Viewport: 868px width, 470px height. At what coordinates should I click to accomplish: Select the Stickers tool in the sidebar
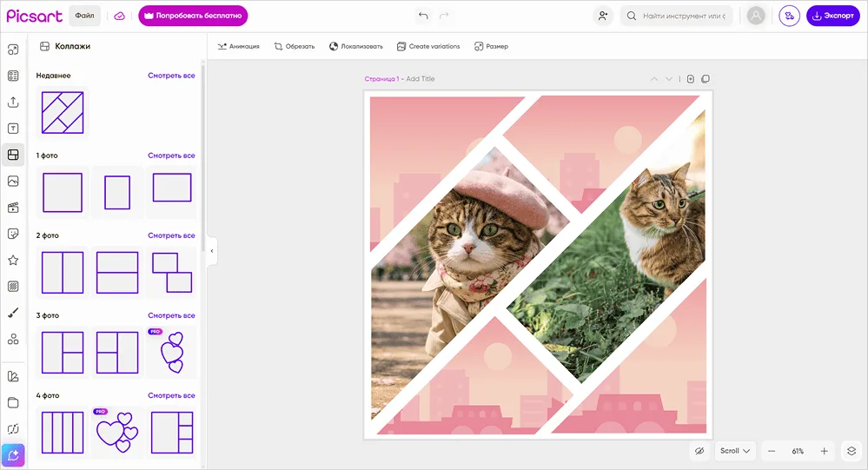coord(13,234)
